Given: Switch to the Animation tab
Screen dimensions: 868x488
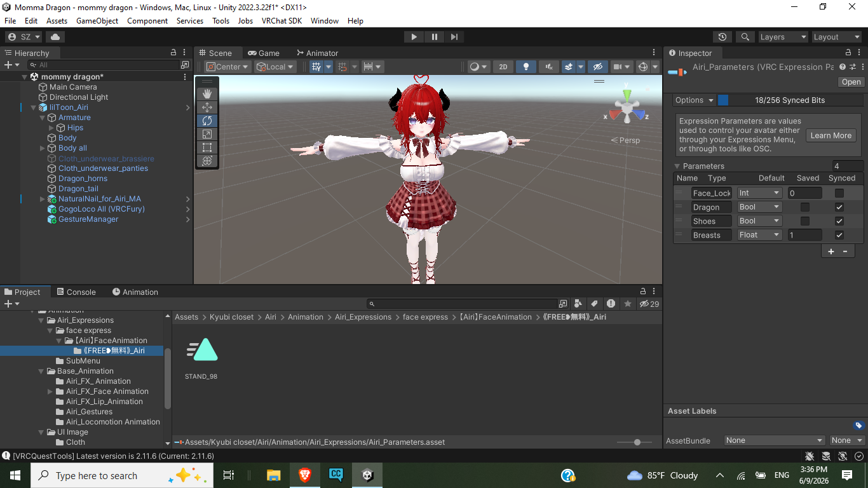Looking at the screenshot, I should 135,292.
